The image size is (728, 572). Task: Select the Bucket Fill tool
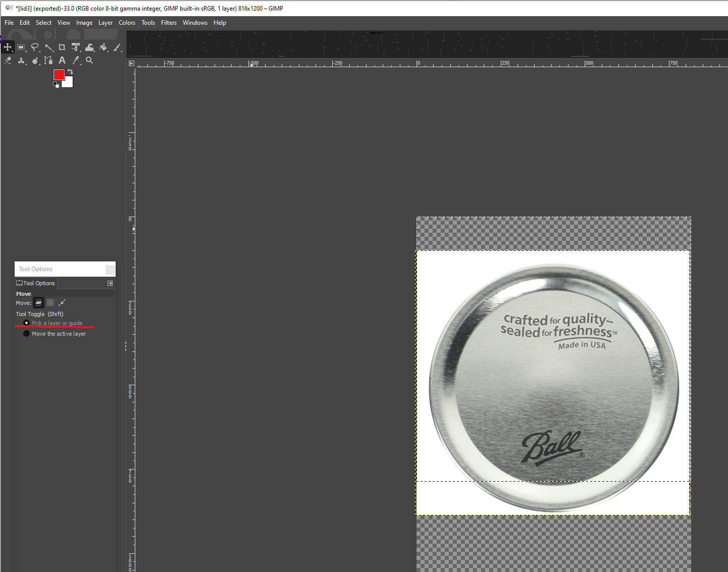click(x=103, y=47)
